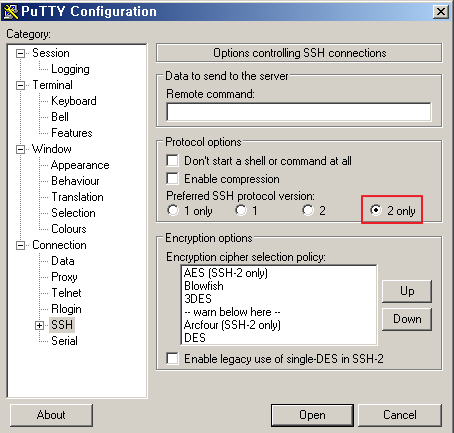The image size is (454, 433).
Task: Select the Connection category
Action: pos(59,245)
